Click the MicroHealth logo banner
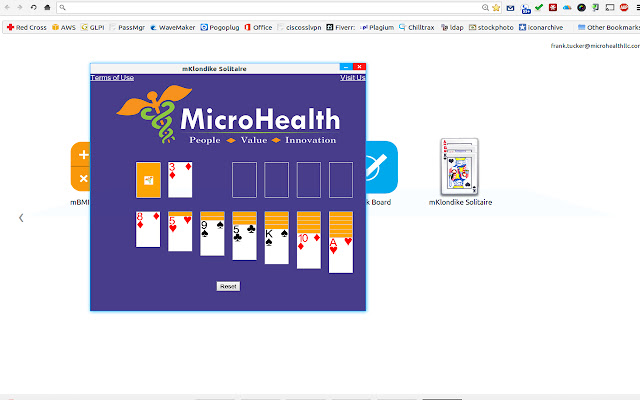The image size is (640, 400). click(x=228, y=115)
